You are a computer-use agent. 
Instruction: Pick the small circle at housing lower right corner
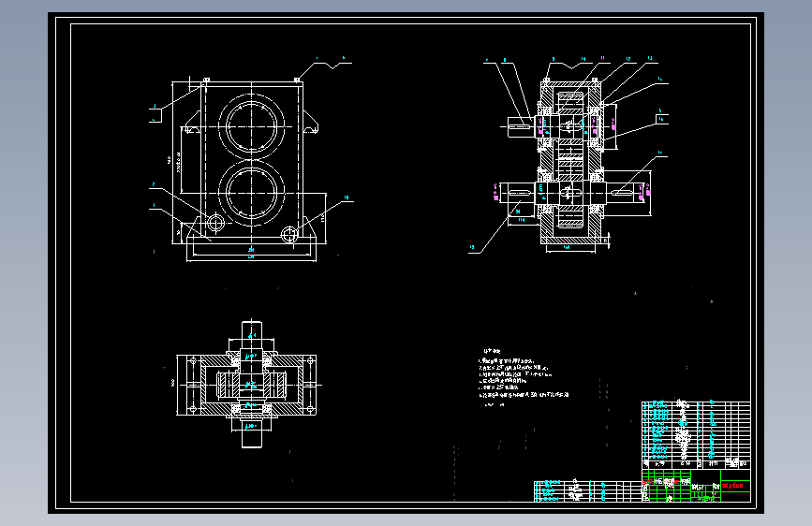tap(289, 235)
